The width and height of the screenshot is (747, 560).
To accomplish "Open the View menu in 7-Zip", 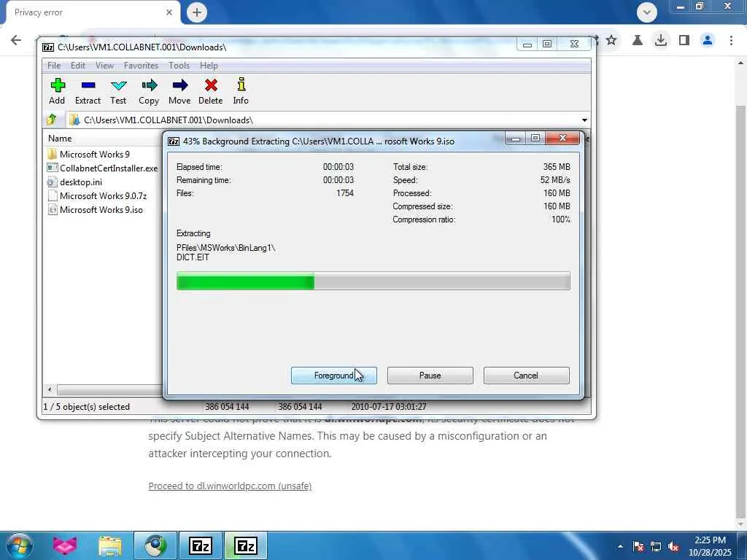I will [104, 65].
